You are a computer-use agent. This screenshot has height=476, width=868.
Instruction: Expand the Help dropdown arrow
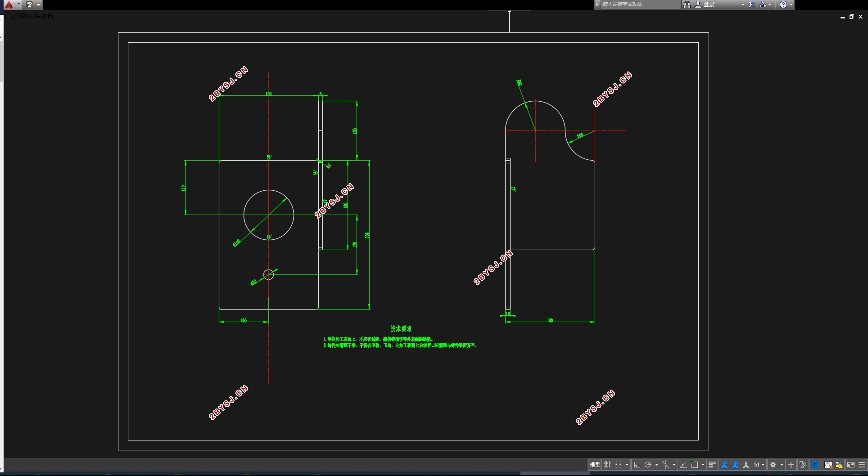point(791,4)
